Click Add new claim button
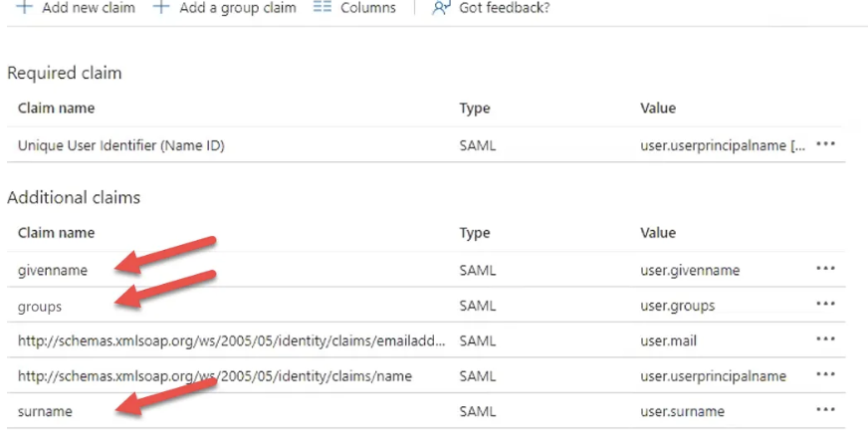The height and width of the screenshot is (446, 868). pos(77,8)
